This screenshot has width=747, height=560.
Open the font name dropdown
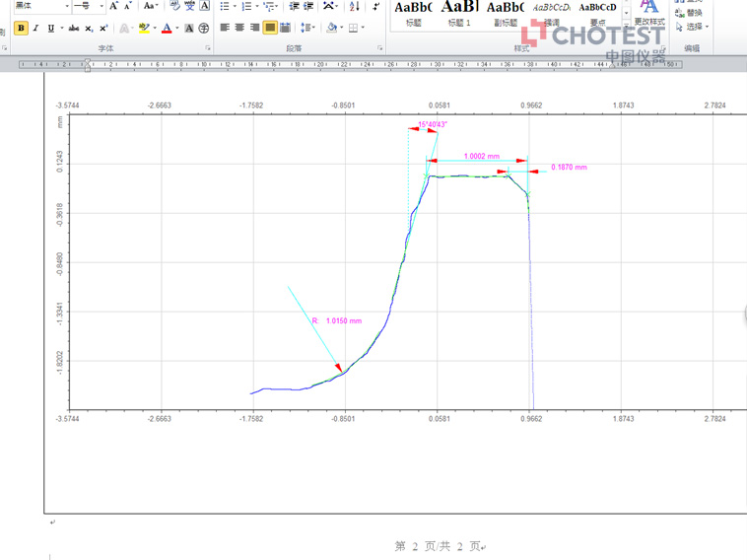[x=67, y=6]
